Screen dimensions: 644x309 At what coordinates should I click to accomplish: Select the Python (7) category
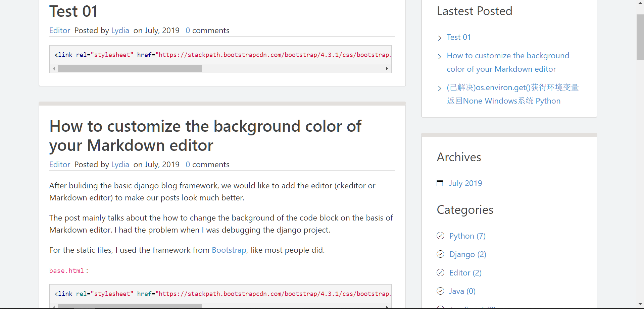pos(467,236)
